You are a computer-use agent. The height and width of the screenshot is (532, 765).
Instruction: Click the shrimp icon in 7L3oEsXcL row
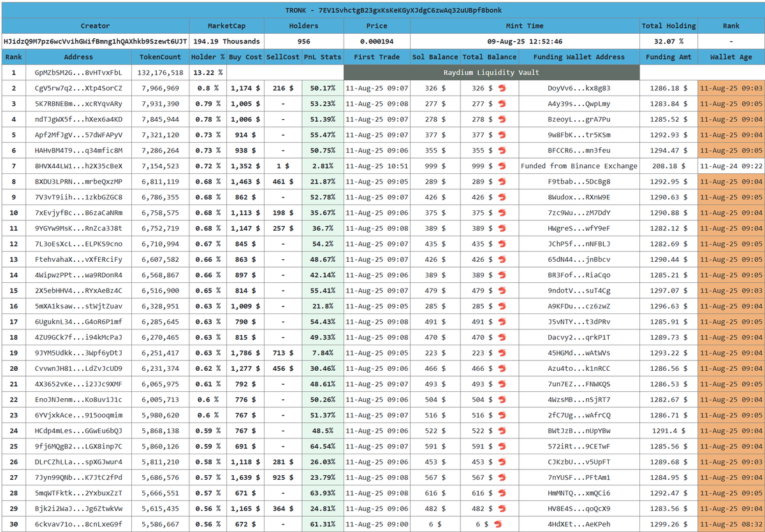(x=502, y=244)
